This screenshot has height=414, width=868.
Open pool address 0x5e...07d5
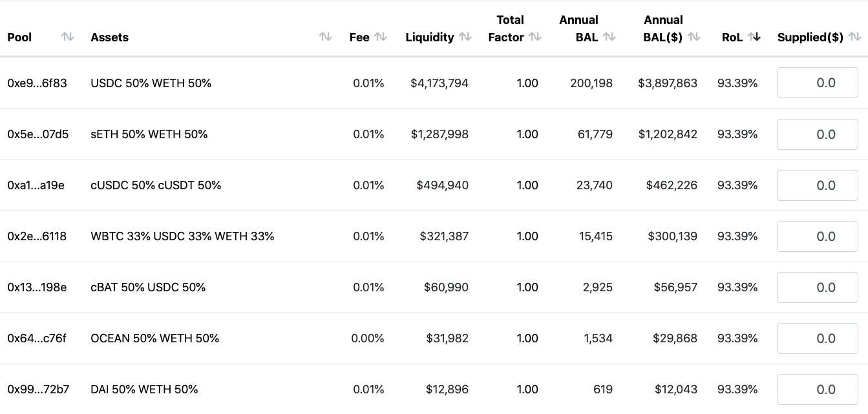tap(37, 134)
